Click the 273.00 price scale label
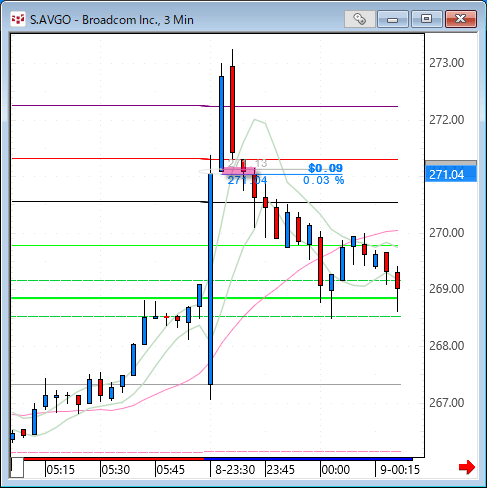The width and height of the screenshot is (487, 488). tap(447, 63)
